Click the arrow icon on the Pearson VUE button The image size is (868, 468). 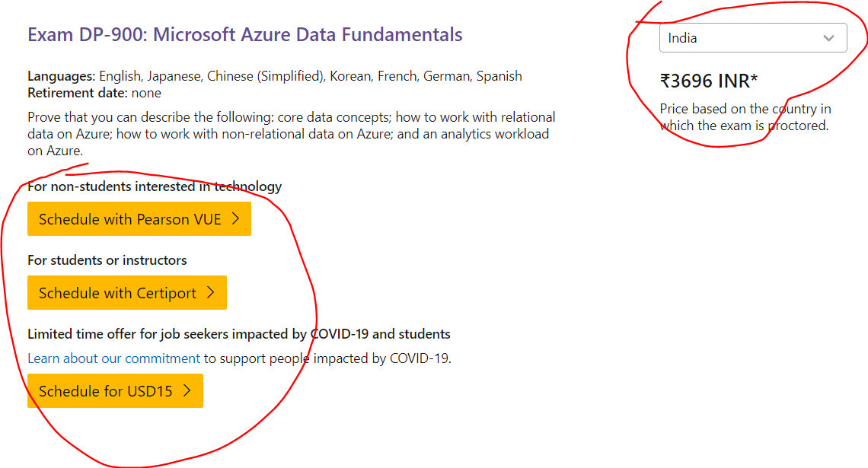236,218
